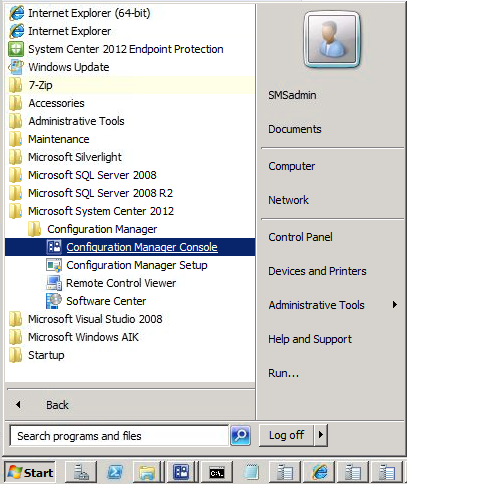Viewport: 489px width, 484px height.
Task: Select Devices and Printers
Action: coord(317,271)
